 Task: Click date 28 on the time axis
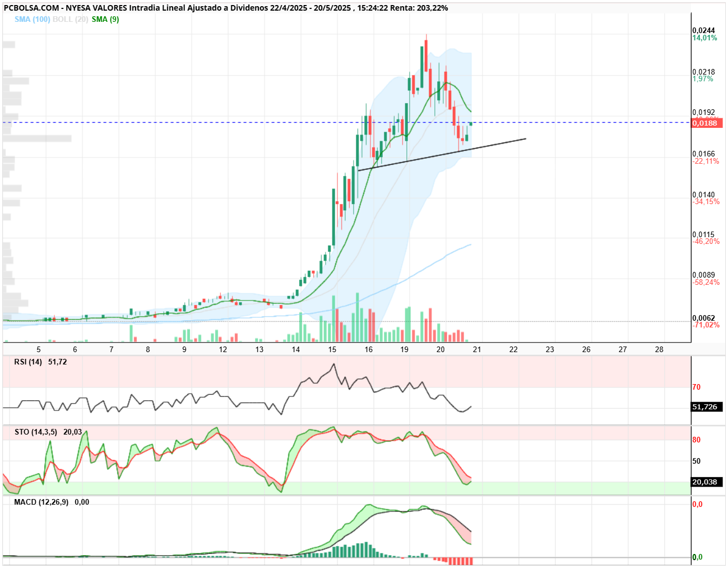(x=659, y=349)
